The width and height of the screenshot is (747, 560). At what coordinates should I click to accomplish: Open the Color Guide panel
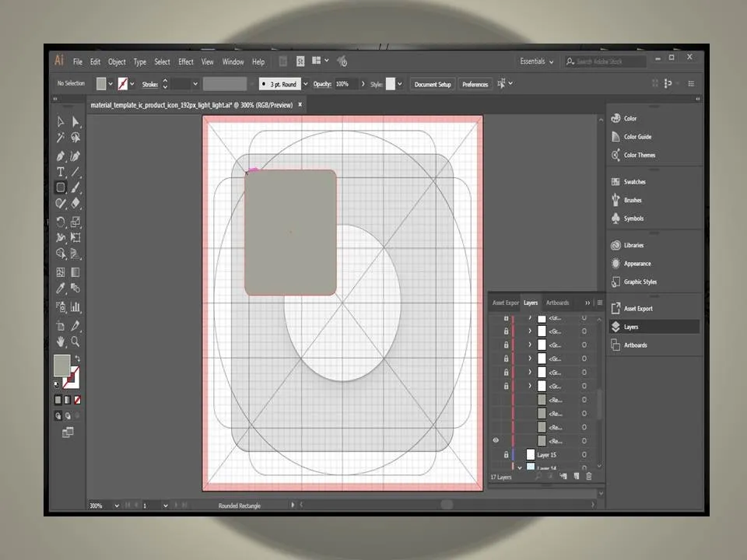point(637,137)
